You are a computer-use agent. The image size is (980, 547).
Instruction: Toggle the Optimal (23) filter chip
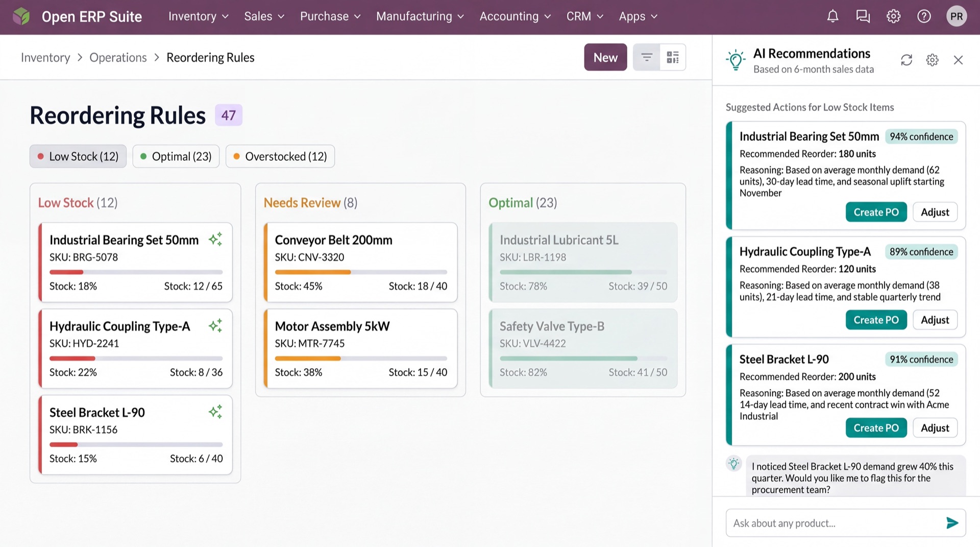(x=176, y=156)
